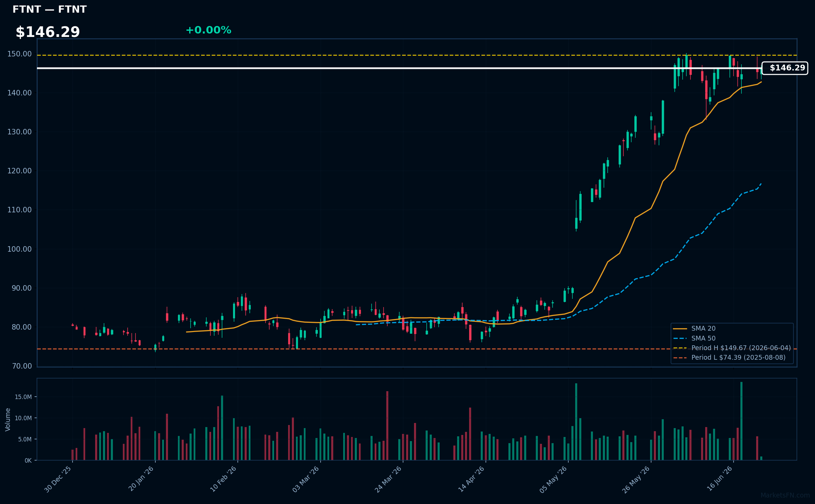This screenshot has width=815, height=504.
Task: Click the vertical Volume axis title
Action: (x=8, y=420)
